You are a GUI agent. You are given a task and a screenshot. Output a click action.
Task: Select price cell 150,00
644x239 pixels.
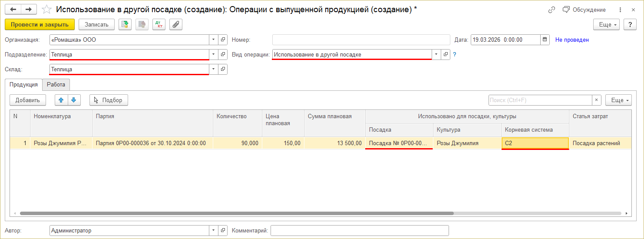[283, 143]
